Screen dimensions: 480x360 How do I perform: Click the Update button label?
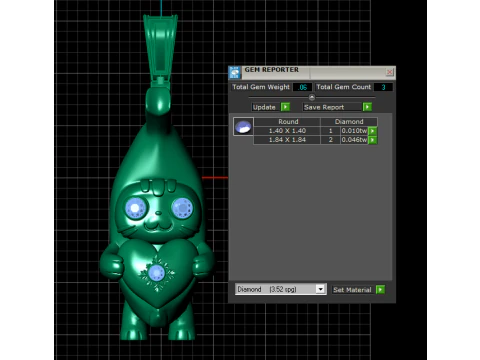coord(264,107)
